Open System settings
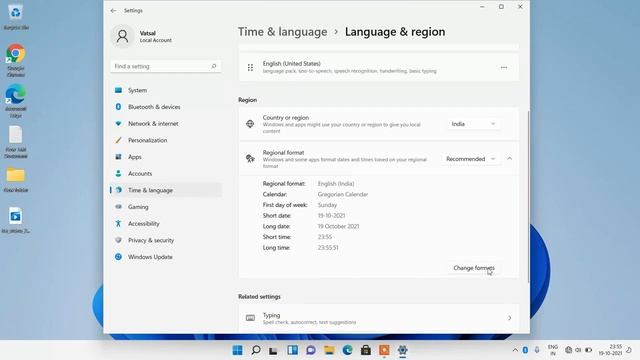The image size is (640, 360). pos(166,90)
